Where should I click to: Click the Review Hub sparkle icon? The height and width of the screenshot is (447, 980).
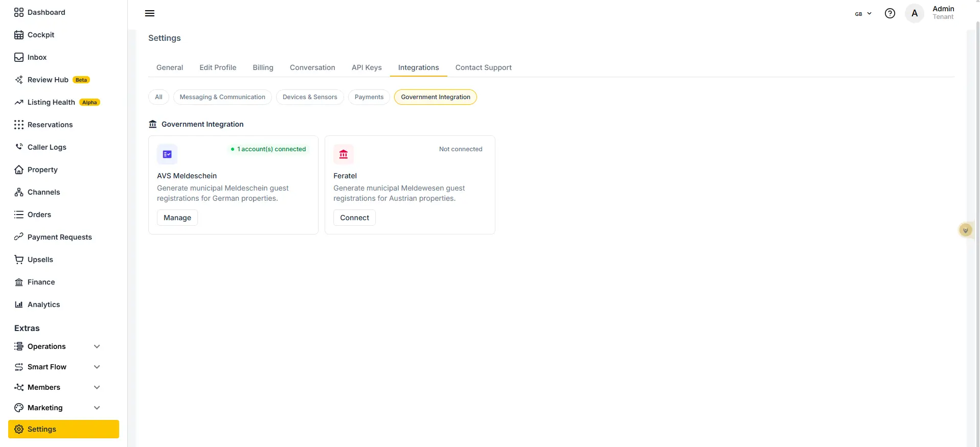point(19,80)
